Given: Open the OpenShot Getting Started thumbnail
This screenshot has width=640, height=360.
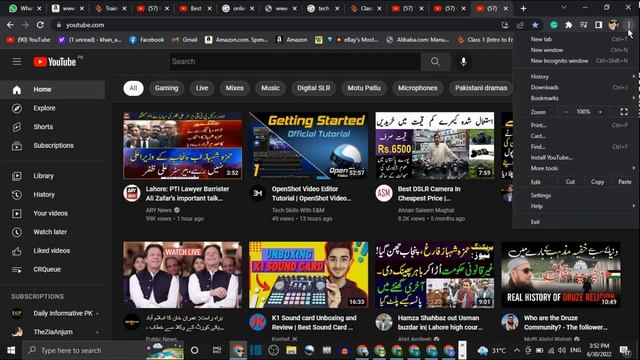Looking at the screenshot, I should (309, 146).
